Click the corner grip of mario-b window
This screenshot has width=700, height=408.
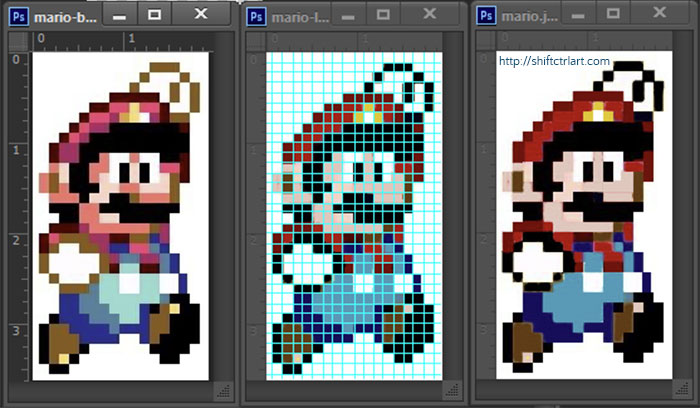[x=223, y=391]
